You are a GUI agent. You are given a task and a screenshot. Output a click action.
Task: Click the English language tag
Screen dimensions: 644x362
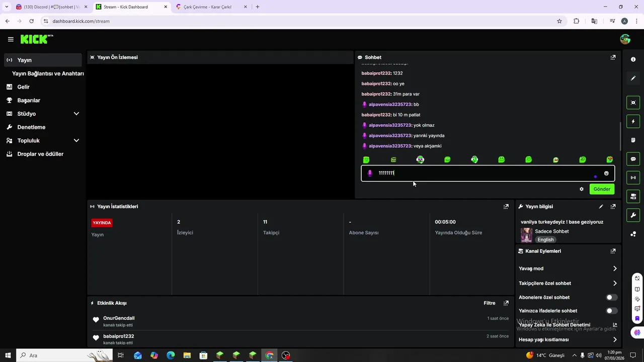coord(545,240)
